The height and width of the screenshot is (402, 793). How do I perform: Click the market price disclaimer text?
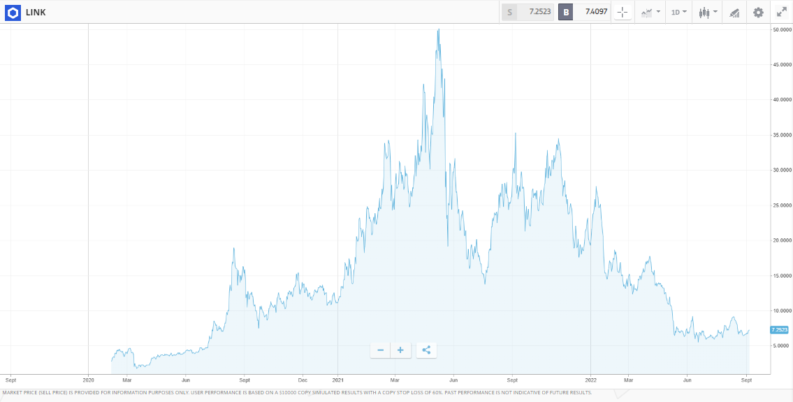[297, 392]
